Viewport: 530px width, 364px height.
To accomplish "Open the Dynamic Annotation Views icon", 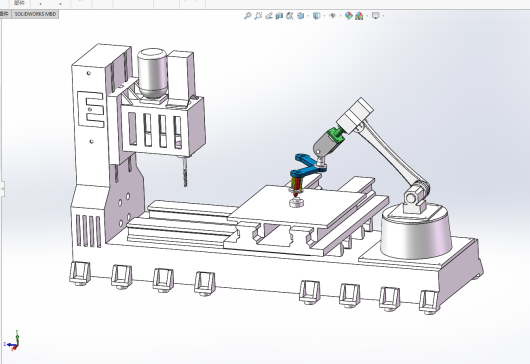I will point(290,16).
